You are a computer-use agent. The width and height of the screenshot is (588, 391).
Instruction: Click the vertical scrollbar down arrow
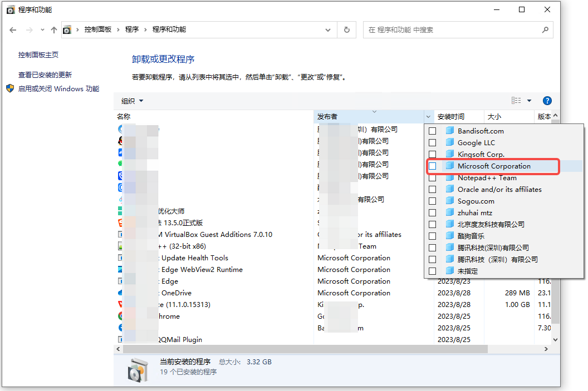(x=555, y=340)
